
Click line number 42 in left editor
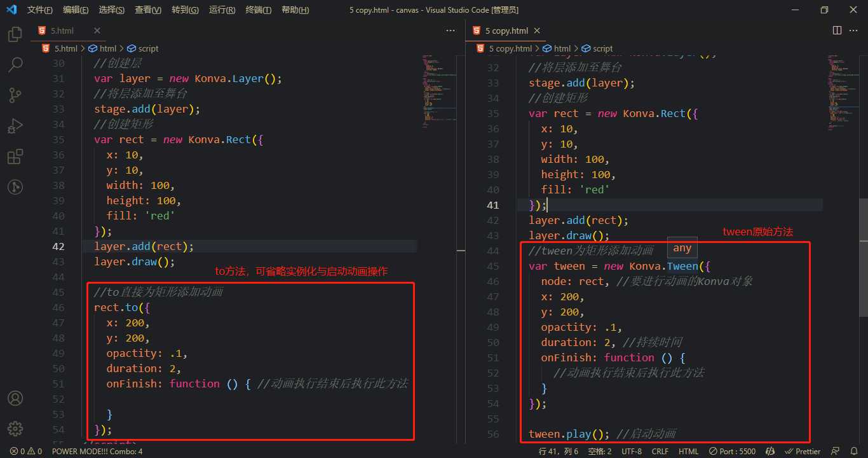pyautogui.click(x=58, y=246)
